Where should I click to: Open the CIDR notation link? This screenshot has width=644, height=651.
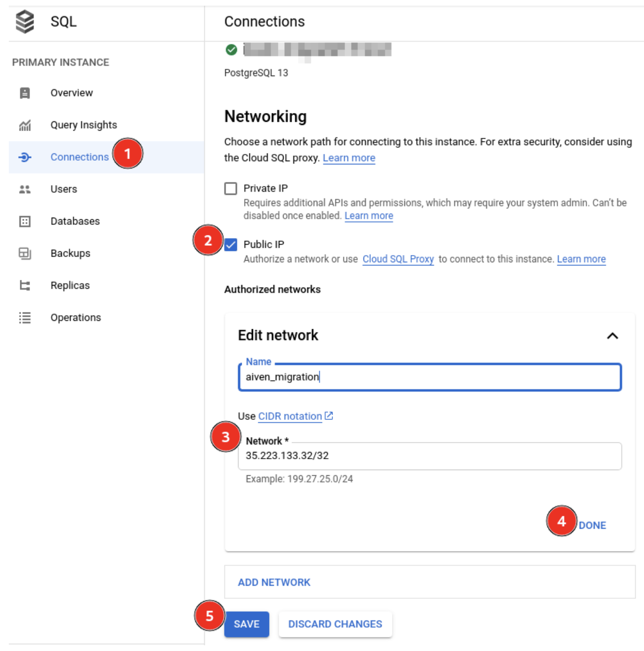click(x=290, y=416)
